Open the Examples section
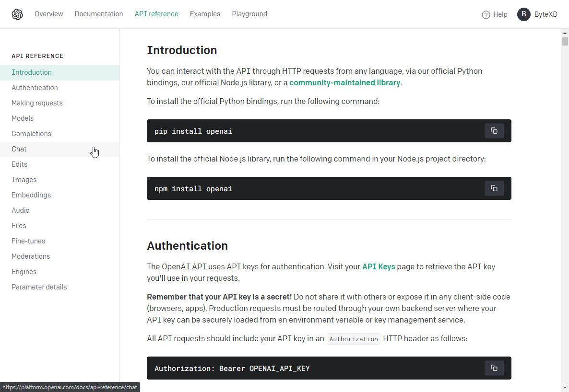This screenshot has width=569, height=392. tap(205, 14)
